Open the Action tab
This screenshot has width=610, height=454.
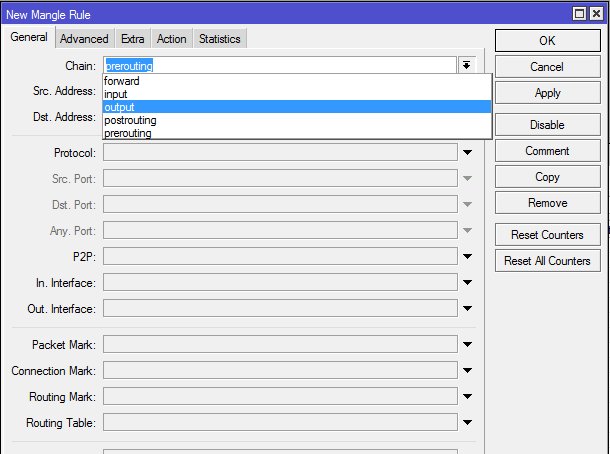coord(171,39)
